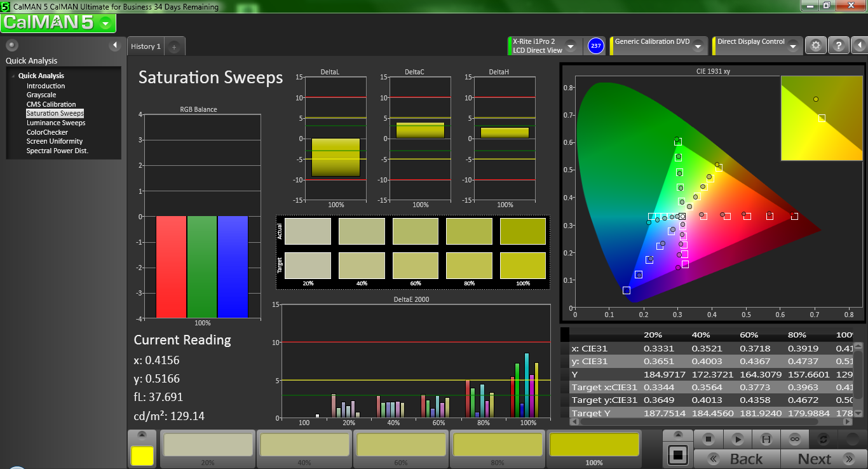Expand X-Rite i1Pro 2 meter dropdown
868x469 pixels.
[570, 46]
